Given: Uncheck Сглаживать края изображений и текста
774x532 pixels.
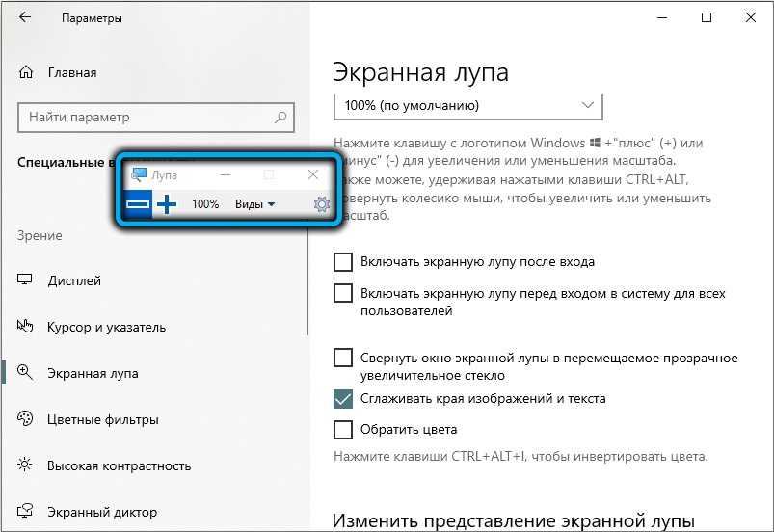Looking at the screenshot, I should click(x=342, y=398).
